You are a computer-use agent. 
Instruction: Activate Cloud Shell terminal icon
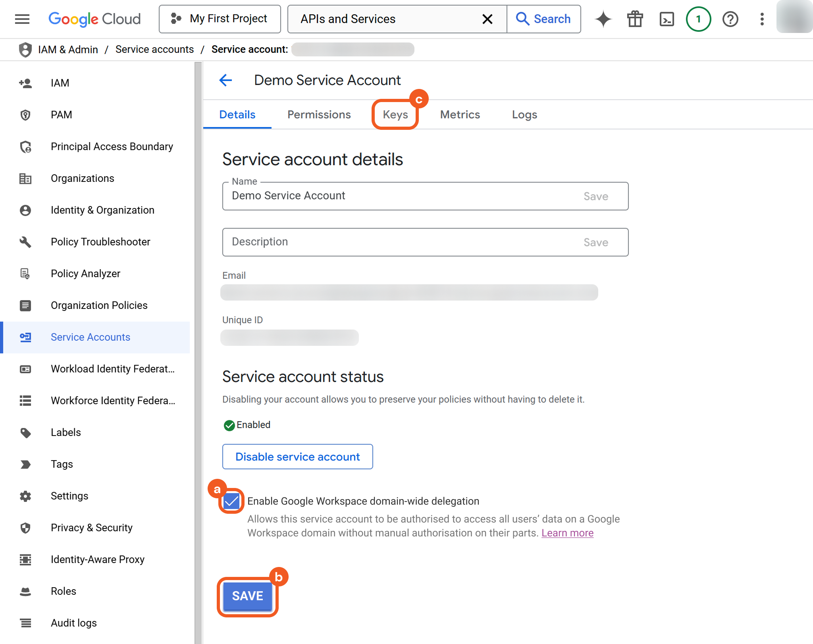667,19
